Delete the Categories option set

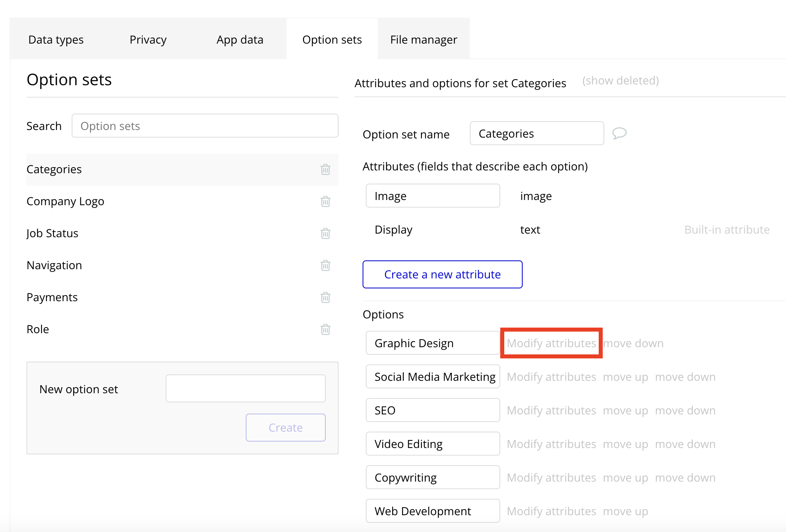click(325, 170)
